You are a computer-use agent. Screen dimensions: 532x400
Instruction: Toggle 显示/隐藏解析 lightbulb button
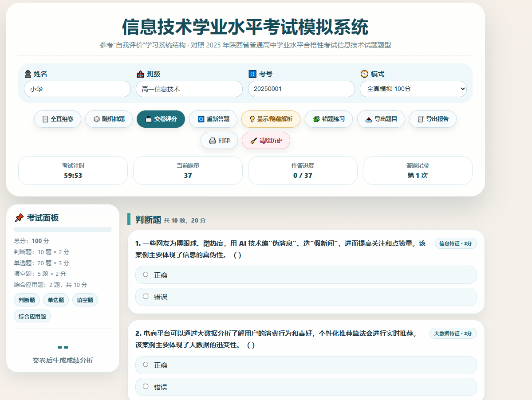point(271,119)
